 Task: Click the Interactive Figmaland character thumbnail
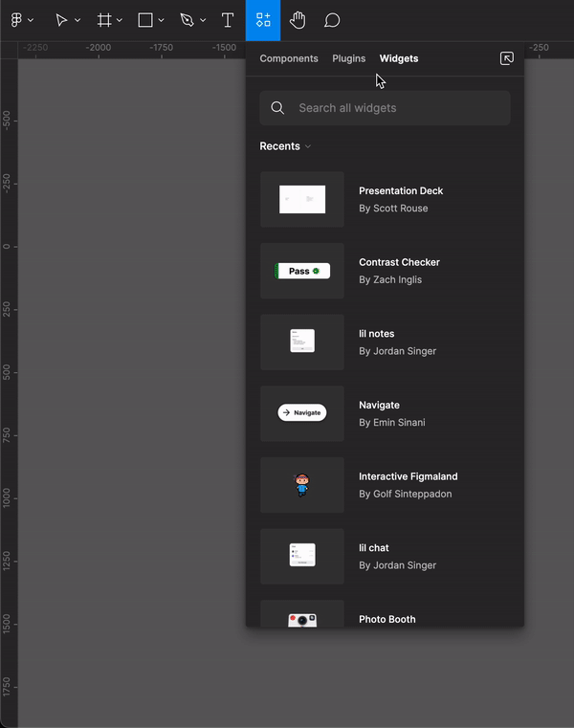[302, 485]
